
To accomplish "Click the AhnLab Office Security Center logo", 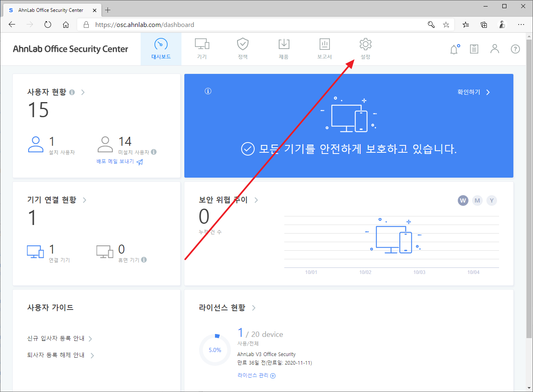I will click(70, 49).
